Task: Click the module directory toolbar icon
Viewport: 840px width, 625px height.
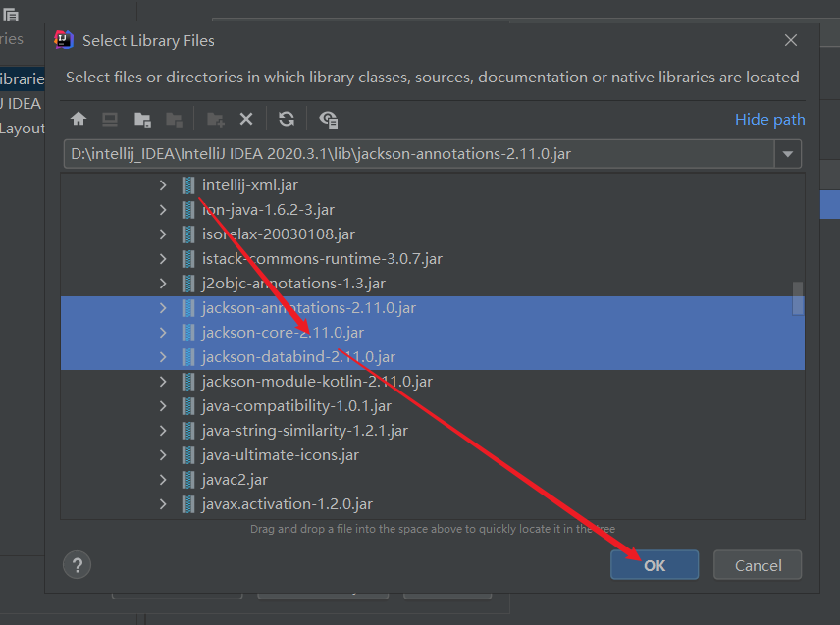Action: tap(174, 119)
